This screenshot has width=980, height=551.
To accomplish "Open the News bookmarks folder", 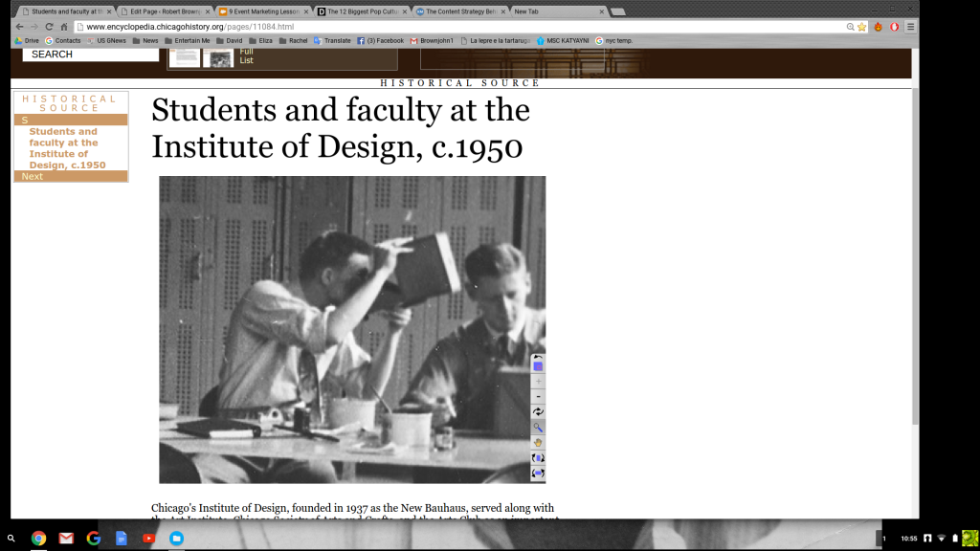I will point(145,40).
